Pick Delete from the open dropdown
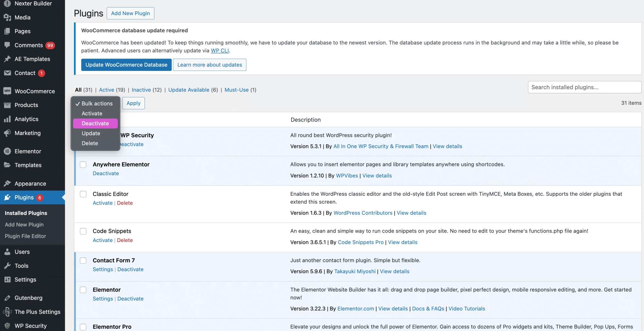Viewport: 644px width, 331px height. click(90, 143)
